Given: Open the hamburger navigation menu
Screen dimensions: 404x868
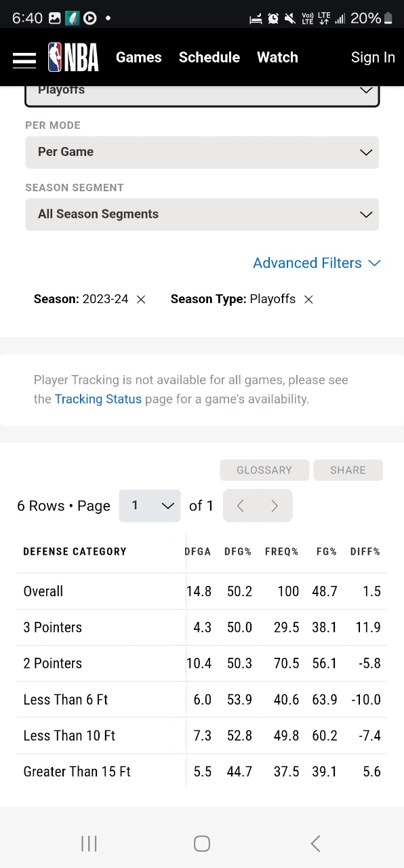Looking at the screenshot, I should [24, 58].
